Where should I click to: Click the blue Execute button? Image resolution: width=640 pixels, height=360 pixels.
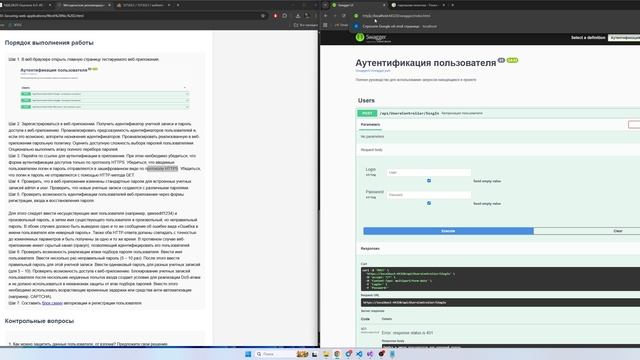click(x=448, y=231)
